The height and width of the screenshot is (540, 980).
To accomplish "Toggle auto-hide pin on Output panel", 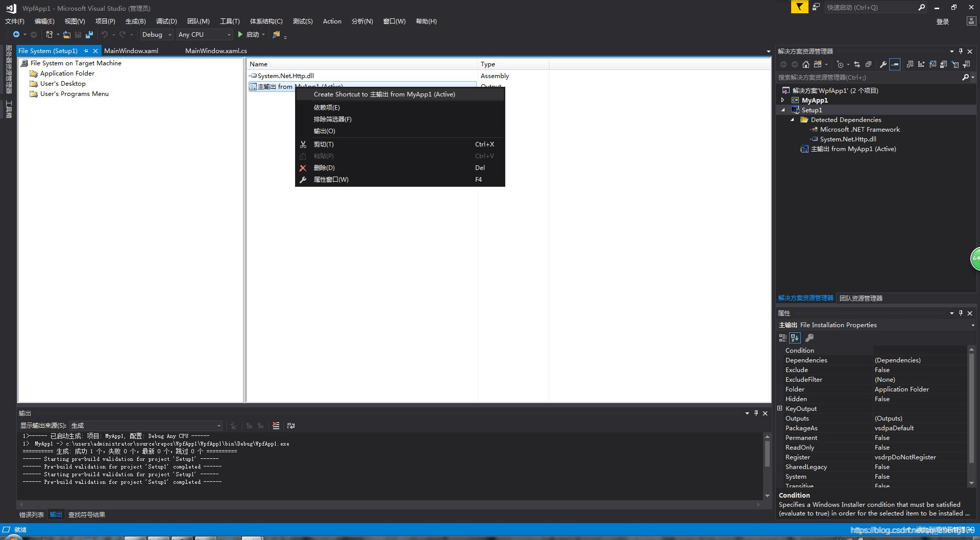I will (x=756, y=413).
